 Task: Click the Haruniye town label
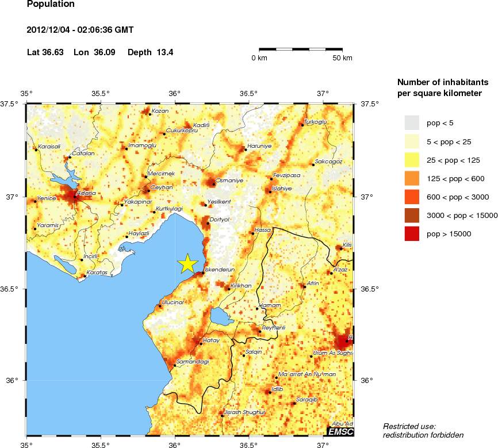click(x=259, y=146)
